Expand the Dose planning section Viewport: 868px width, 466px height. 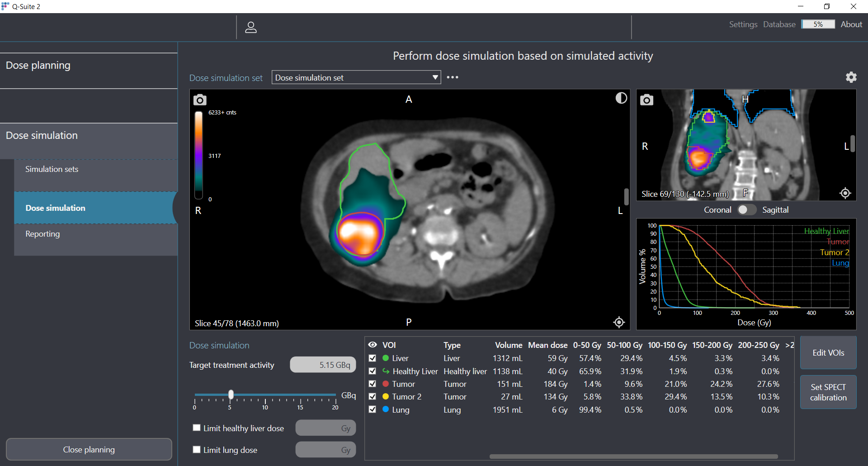(89, 66)
